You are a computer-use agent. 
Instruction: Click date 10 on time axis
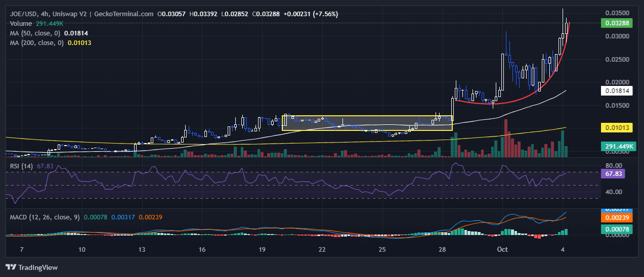82,250
